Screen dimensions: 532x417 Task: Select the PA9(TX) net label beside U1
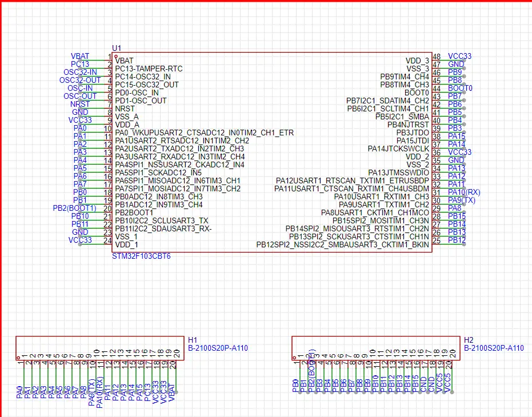click(x=461, y=201)
